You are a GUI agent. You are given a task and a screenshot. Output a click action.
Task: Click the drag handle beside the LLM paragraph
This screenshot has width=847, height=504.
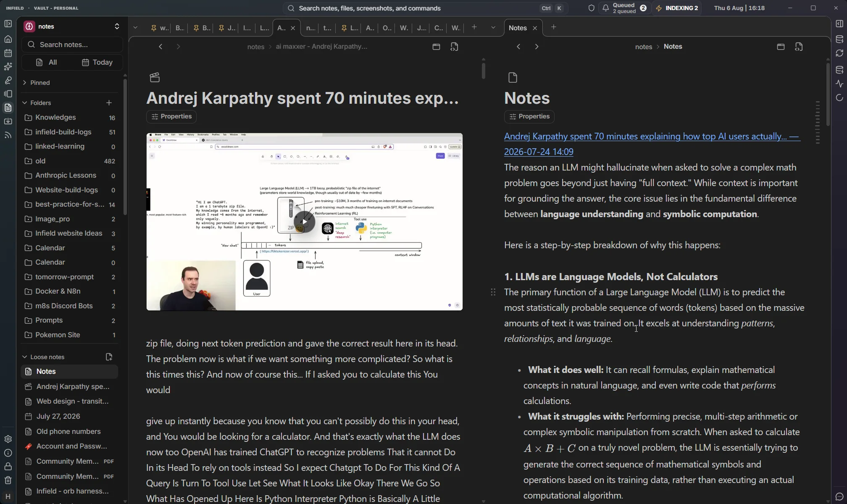(x=493, y=292)
